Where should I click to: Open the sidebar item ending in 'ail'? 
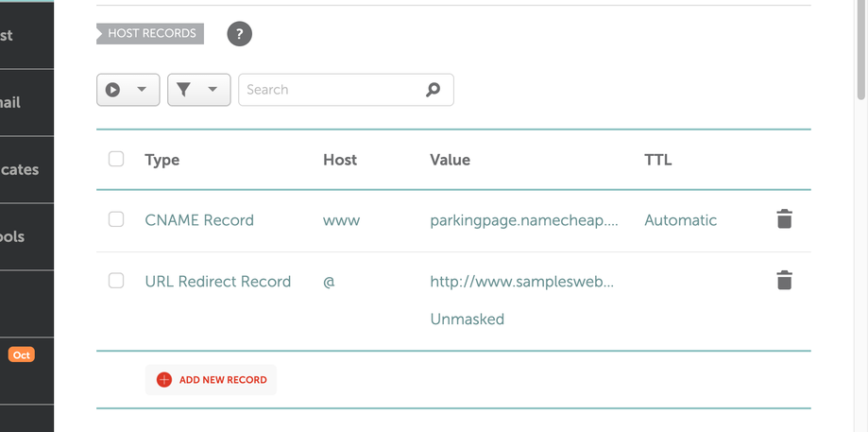point(26,102)
